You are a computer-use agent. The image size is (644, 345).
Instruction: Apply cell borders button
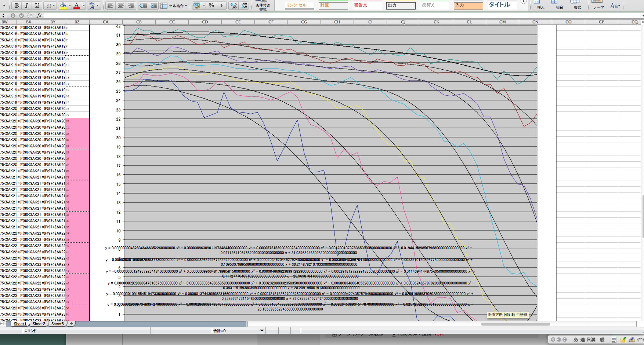48,5
